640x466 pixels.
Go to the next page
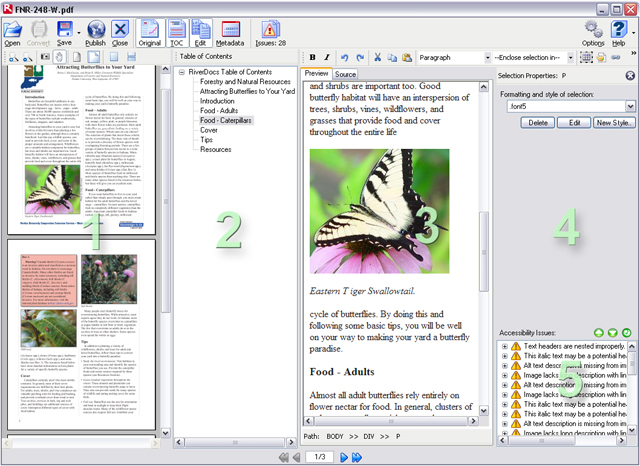click(x=344, y=457)
